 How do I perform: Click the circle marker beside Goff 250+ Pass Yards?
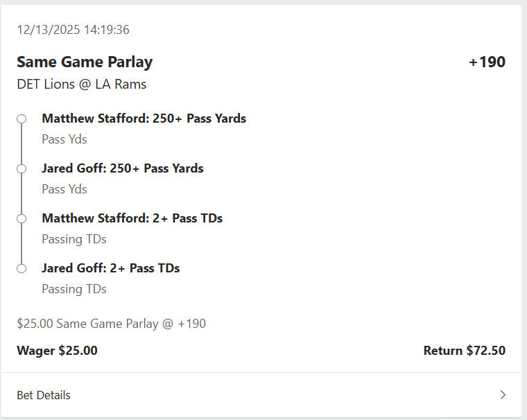[21, 168]
